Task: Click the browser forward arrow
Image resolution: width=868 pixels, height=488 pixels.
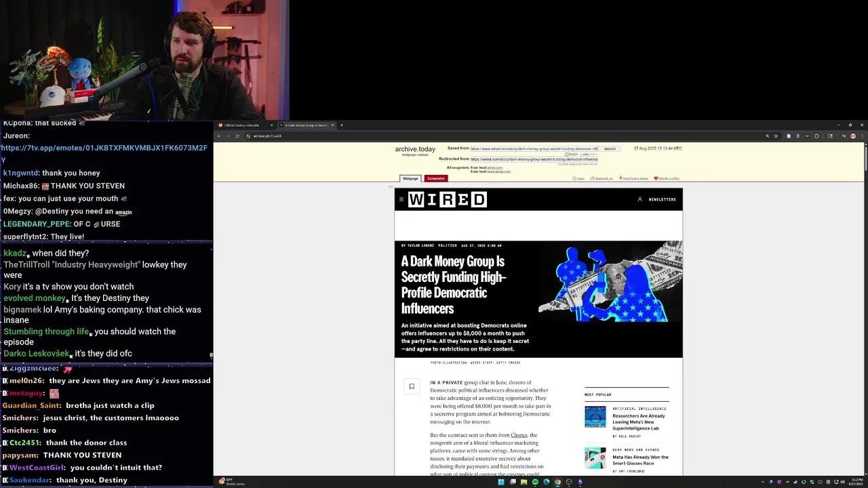Action: (228, 136)
